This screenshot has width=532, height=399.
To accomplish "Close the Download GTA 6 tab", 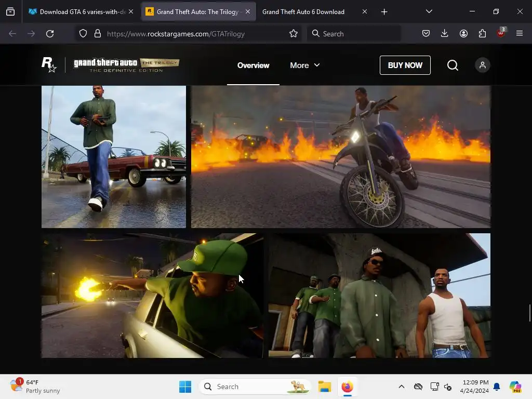I will (131, 11).
